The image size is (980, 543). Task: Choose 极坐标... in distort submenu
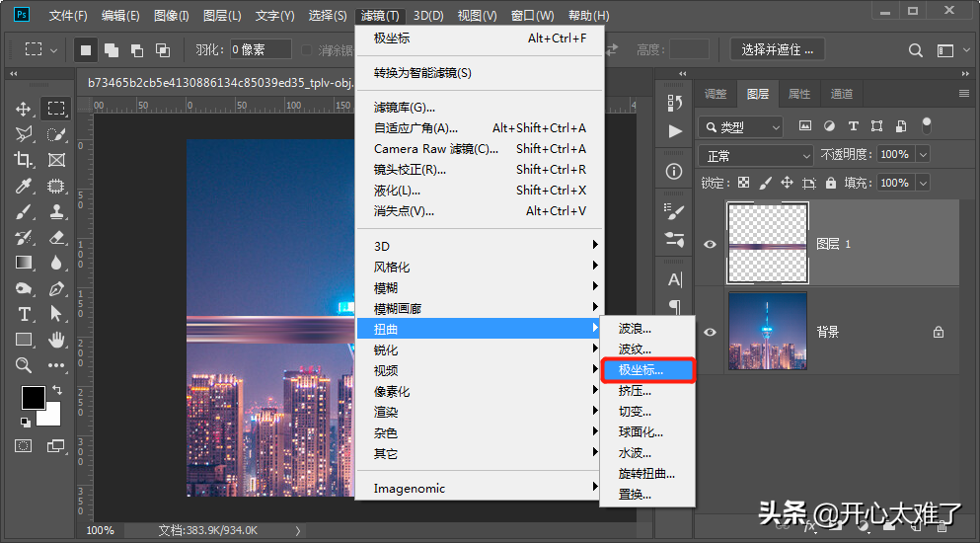[647, 370]
